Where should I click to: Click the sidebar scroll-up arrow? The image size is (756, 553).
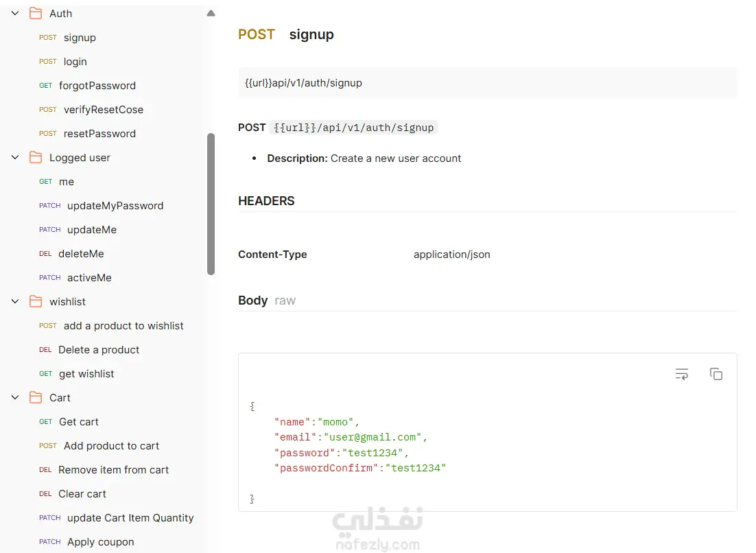coord(211,13)
